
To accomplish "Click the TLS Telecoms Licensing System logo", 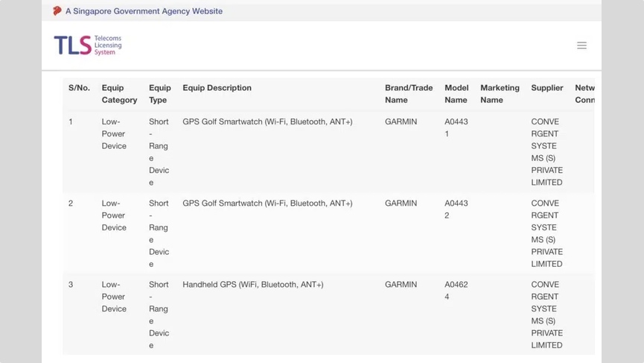I will (88, 45).
